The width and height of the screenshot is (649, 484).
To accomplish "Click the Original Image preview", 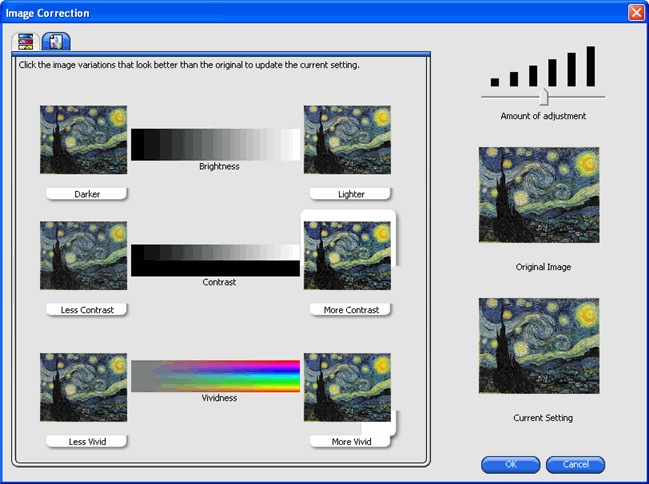I will 539,195.
